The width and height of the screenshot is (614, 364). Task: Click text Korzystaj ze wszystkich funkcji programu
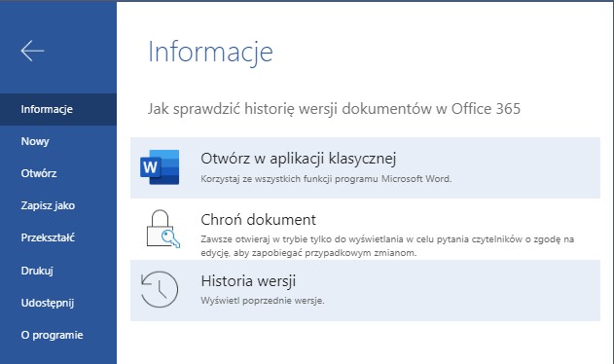click(326, 179)
